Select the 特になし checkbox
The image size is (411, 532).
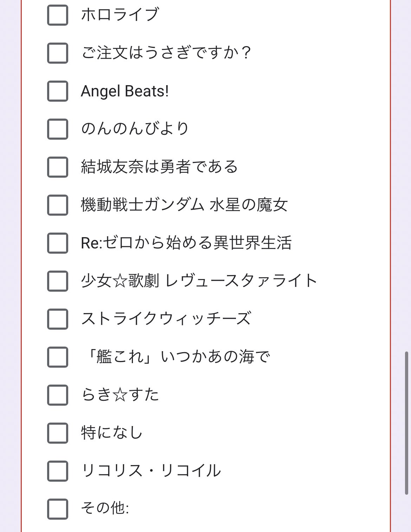[58, 433]
